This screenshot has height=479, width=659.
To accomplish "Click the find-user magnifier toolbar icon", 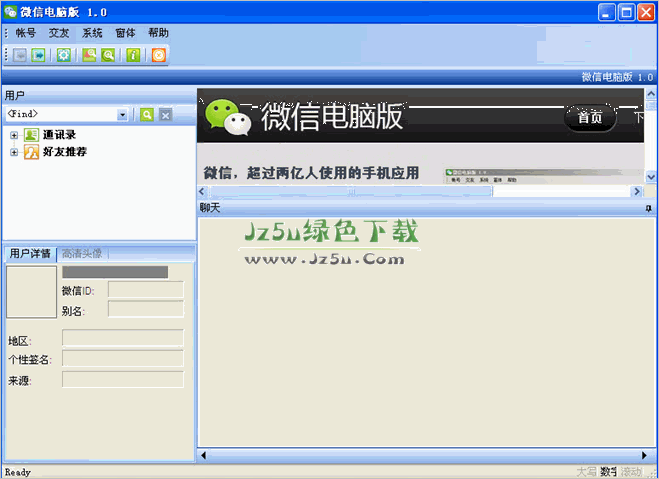I will (x=89, y=55).
